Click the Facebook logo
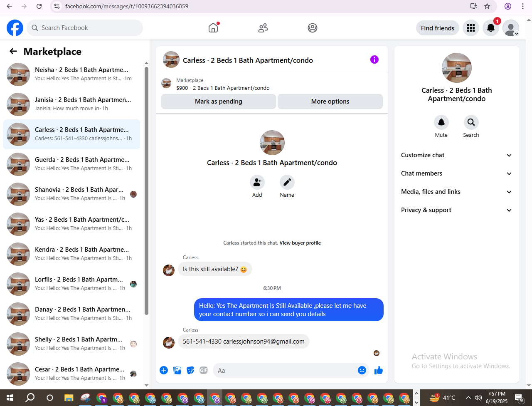This screenshot has width=532, height=406. tap(15, 28)
